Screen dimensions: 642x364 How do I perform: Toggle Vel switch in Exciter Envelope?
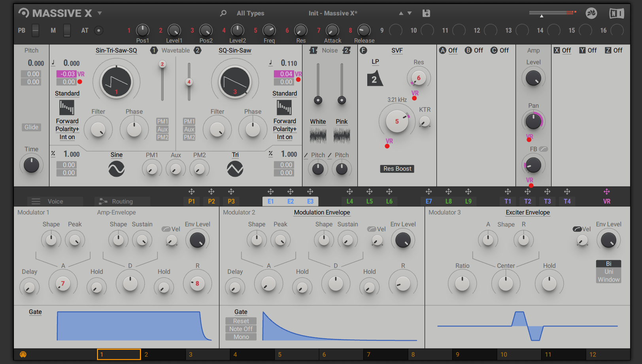[577, 229]
